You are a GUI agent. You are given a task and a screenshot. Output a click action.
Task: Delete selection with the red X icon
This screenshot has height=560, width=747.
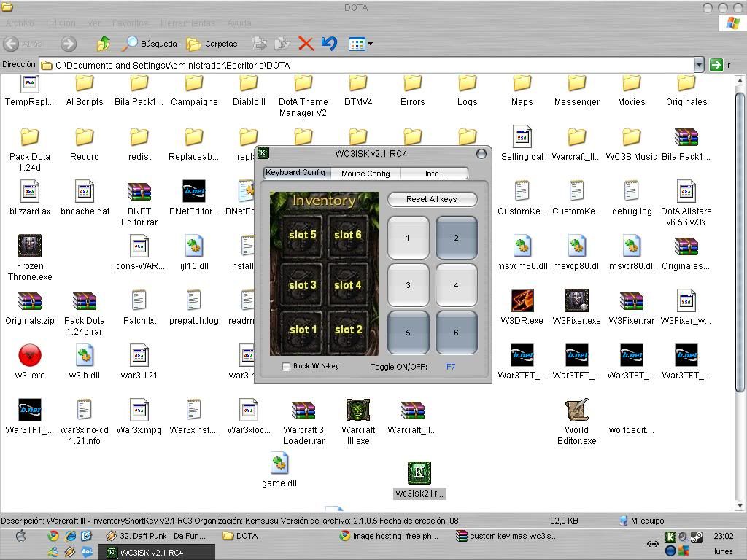tap(306, 44)
